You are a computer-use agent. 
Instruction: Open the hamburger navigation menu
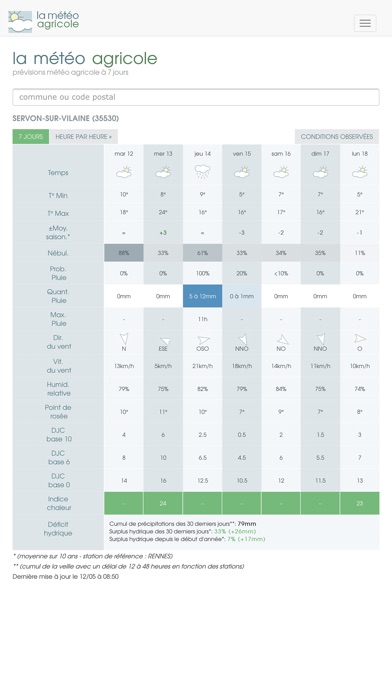click(x=365, y=23)
